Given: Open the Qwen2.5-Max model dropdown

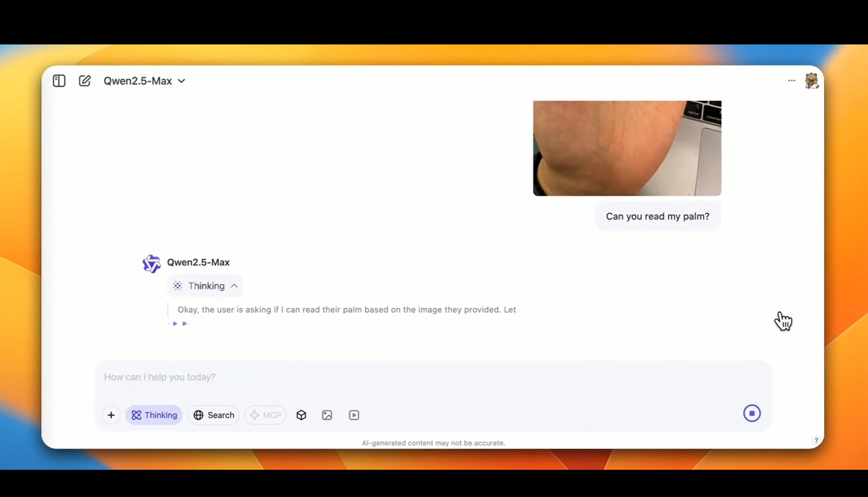Looking at the screenshot, I should (145, 81).
